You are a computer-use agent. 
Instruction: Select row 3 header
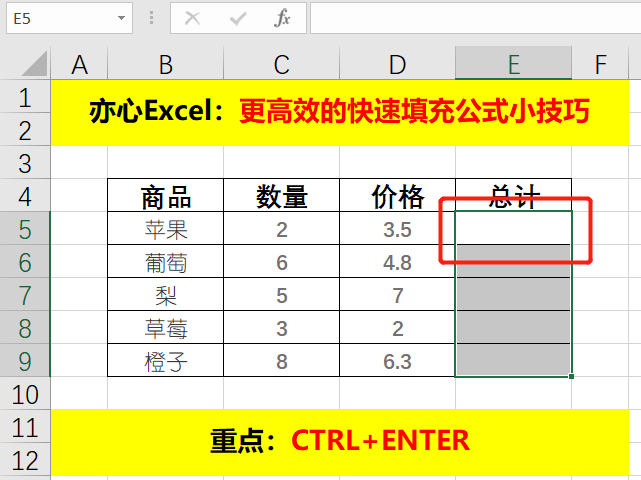pos(25,163)
